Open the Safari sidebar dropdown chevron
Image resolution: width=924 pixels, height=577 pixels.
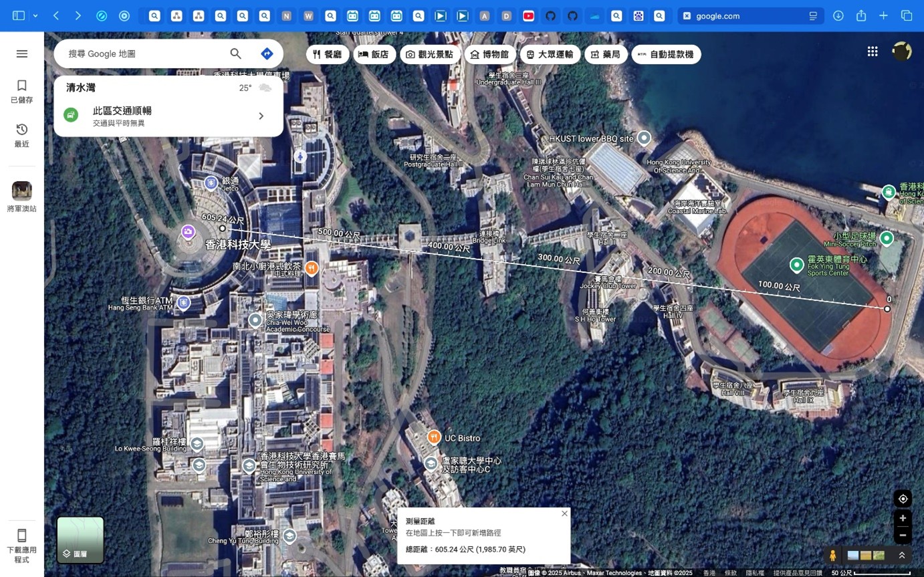tap(35, 15)
